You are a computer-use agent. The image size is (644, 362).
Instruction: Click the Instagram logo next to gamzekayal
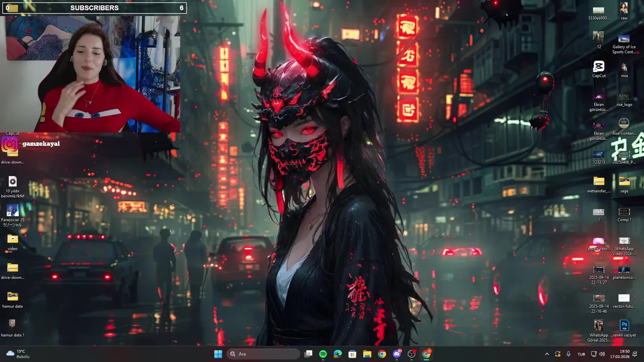point(10,144)
